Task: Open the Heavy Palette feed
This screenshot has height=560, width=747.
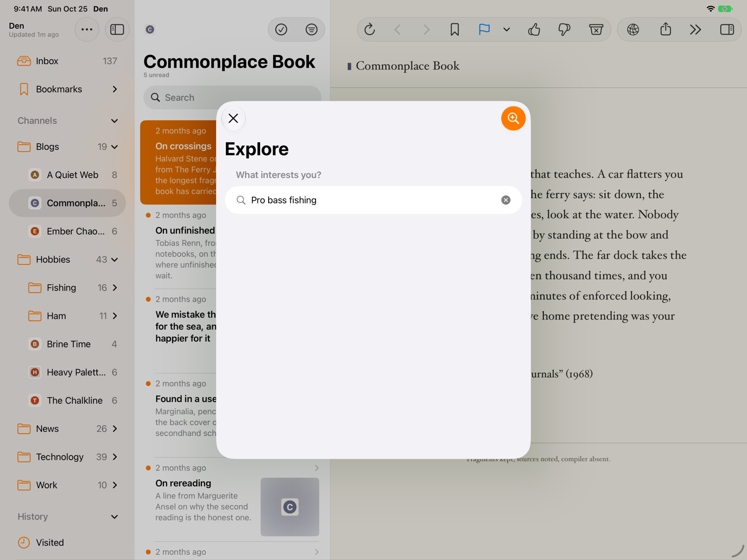Action: tap(67, 372)
